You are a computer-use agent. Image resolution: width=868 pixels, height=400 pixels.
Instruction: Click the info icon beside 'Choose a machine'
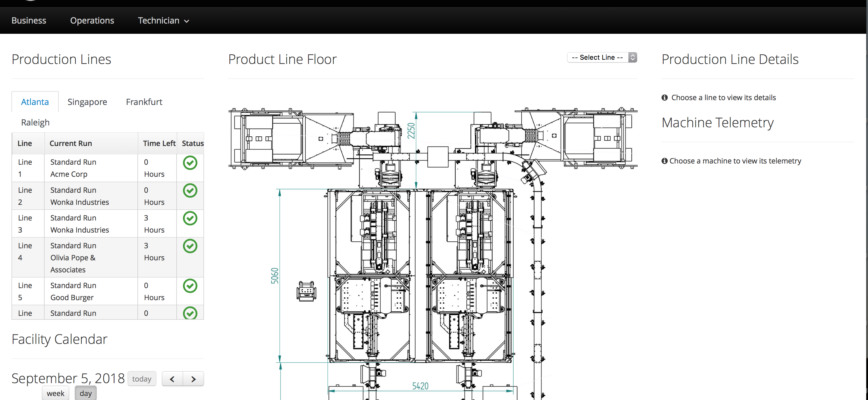pyautogui.click(x=665, y=161)
